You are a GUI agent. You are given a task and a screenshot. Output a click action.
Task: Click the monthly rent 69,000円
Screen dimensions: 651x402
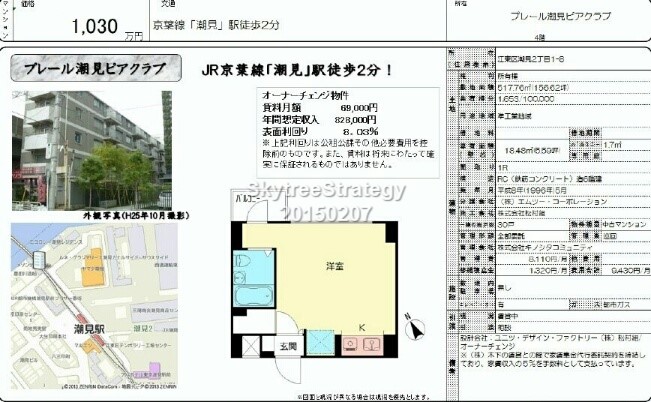click(x=359, y=108)
